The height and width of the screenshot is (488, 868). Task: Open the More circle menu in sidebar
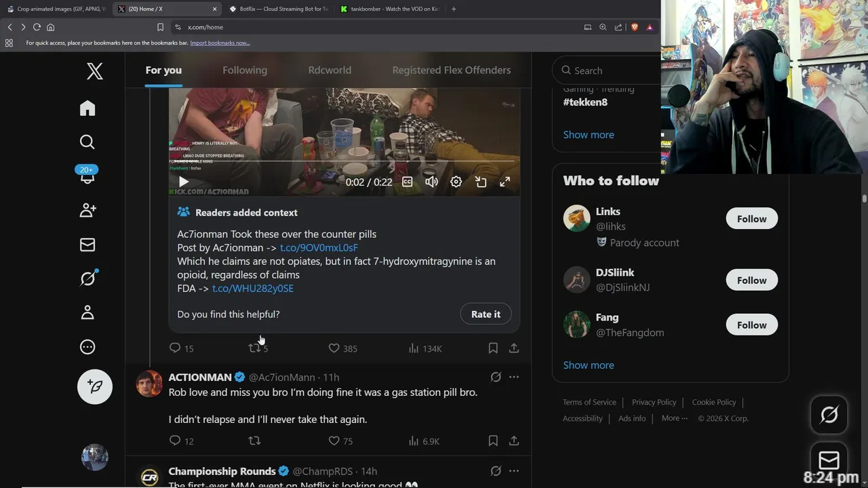[x=87, y=347]
